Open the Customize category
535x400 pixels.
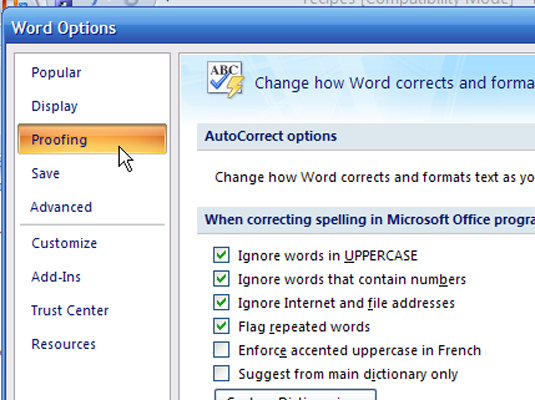click(64, 243)
